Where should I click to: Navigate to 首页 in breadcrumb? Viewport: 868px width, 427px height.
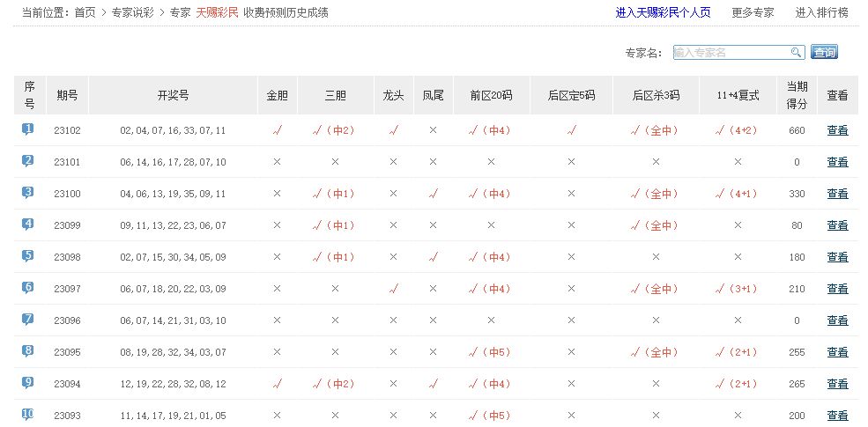coord(85,12)
